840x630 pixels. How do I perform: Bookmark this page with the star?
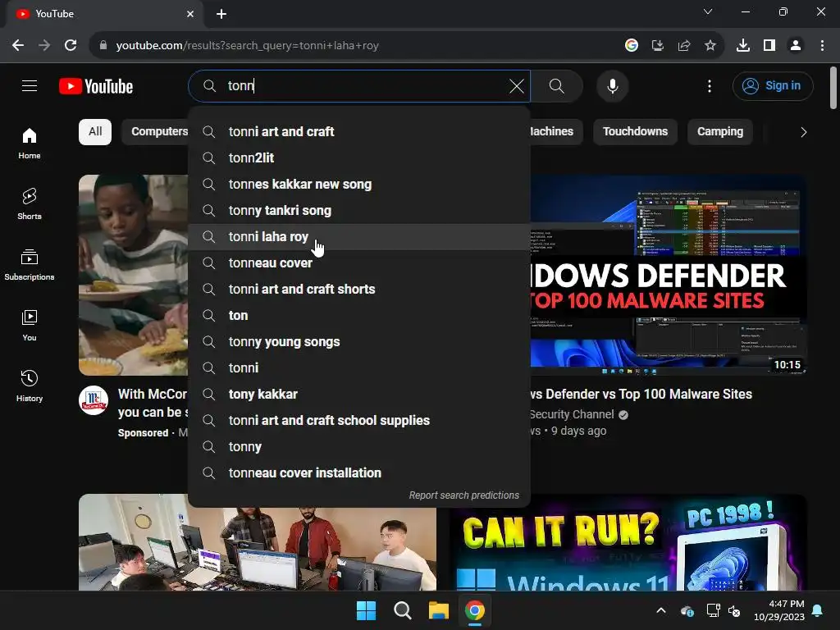[710, 46]
